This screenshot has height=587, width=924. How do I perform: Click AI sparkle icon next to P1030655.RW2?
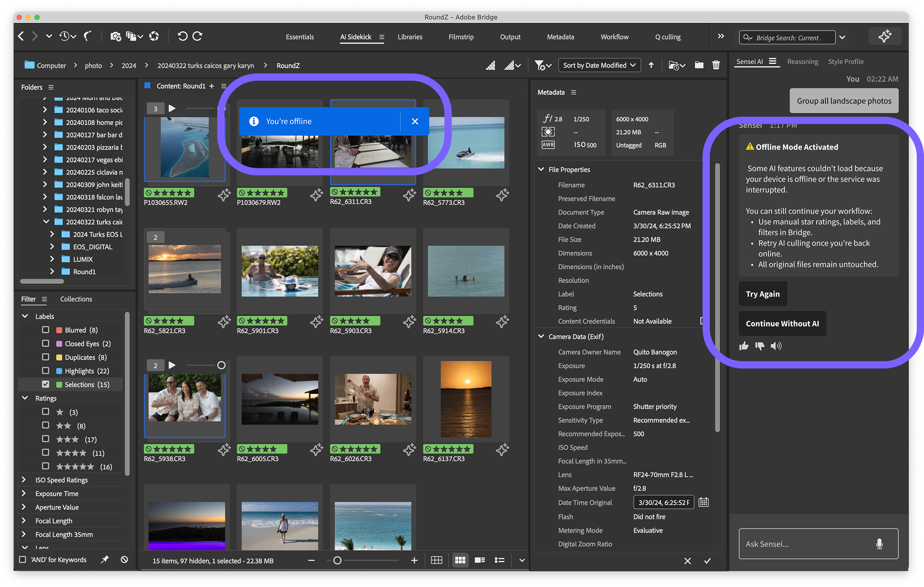click(223, 196)
